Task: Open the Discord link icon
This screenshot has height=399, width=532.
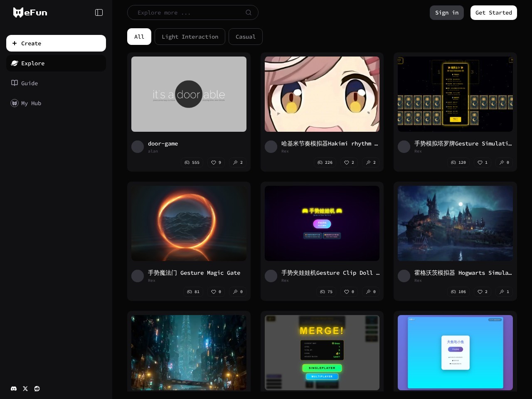Action: 14,389
